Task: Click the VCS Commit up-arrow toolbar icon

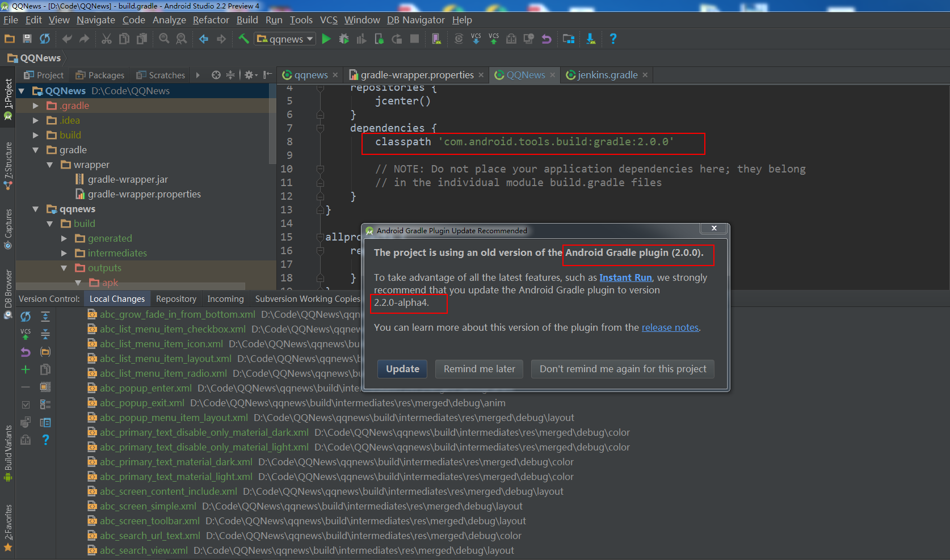Action: (x=494, y=39)
